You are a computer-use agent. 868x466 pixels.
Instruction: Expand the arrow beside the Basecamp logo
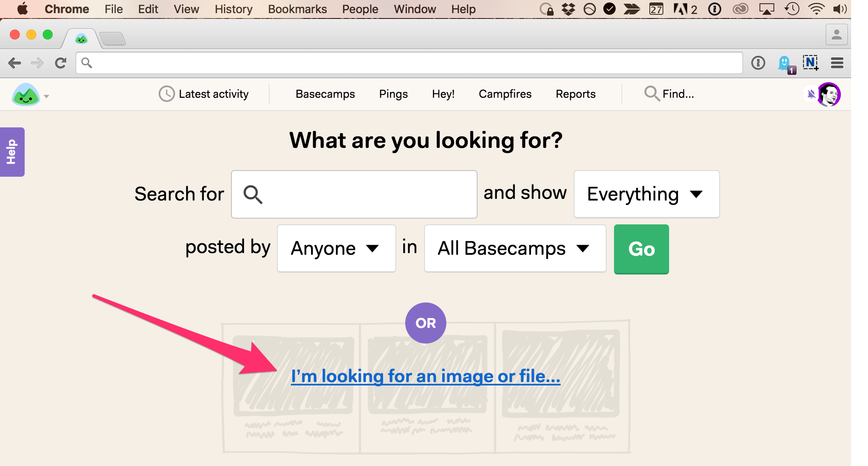pyautogui.click(x=46, y=96)
